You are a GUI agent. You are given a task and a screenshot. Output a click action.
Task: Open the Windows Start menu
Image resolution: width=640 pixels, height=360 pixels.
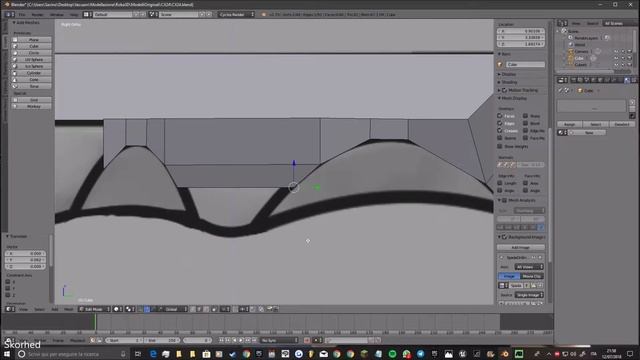point(7,354)
